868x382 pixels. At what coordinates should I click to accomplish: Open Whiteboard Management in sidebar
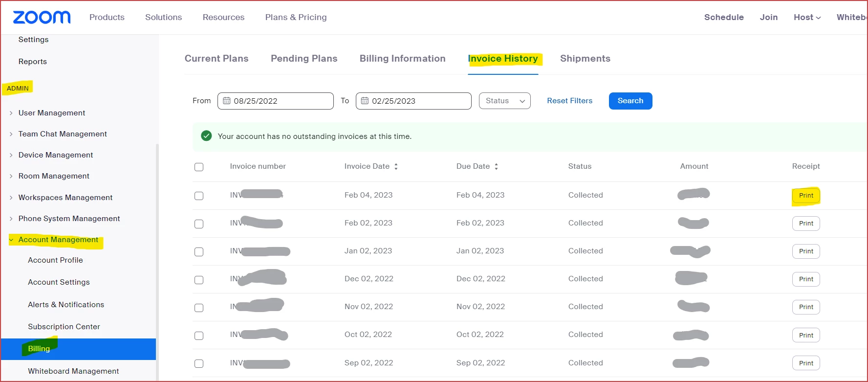73,371
